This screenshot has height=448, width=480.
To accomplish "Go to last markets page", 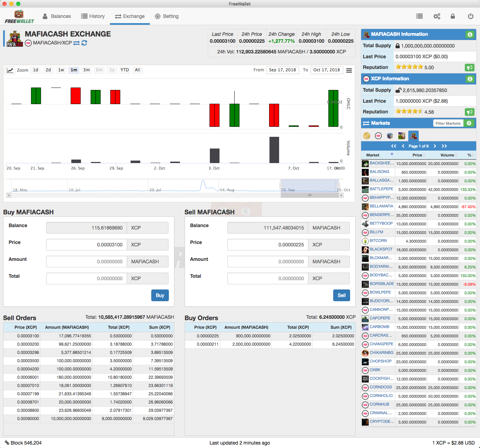I will point(445,146).
